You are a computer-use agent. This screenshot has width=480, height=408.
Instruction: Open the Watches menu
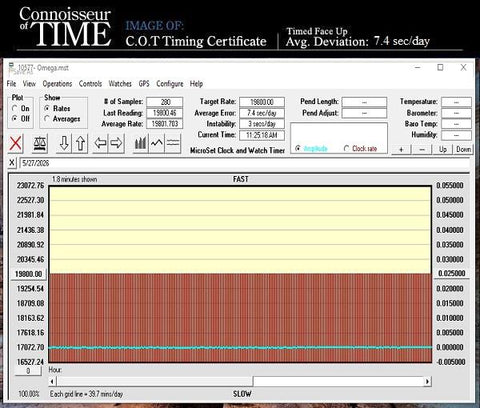[x=120, y=84]
